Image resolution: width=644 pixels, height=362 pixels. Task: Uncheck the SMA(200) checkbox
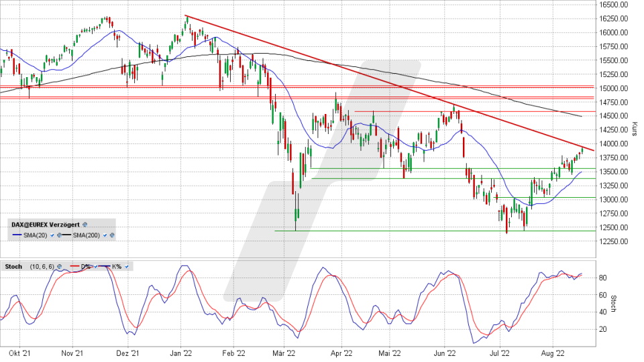pos(104,235)
